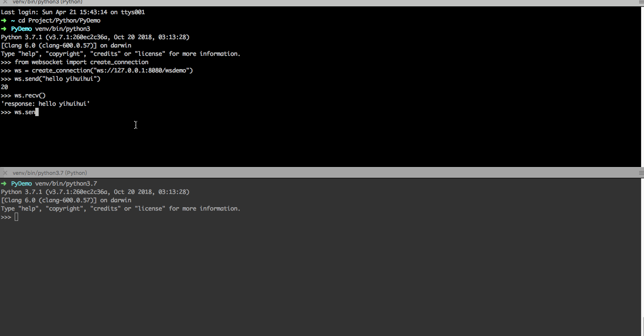The width and height of the screenshot is (644, 336).
Task: Click the ws.recv() command line
Action: pyautogui.click(x=29, y=96)
